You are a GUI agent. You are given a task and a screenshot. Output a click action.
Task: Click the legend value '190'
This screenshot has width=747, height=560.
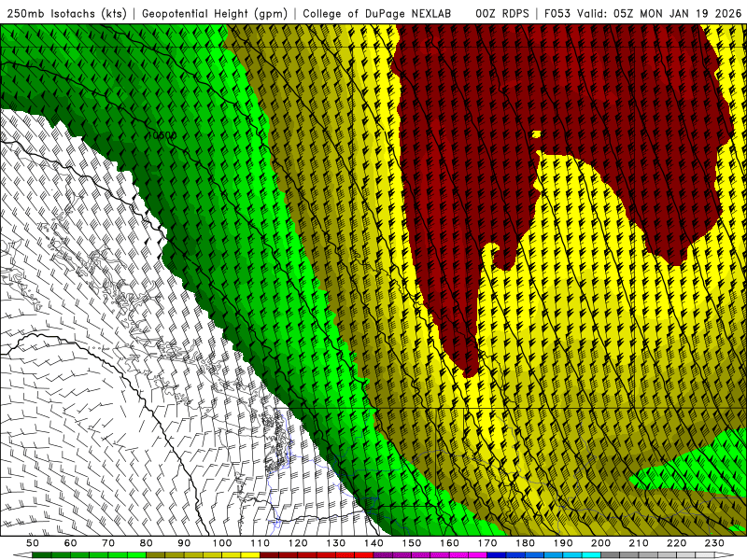click(563, 543)
